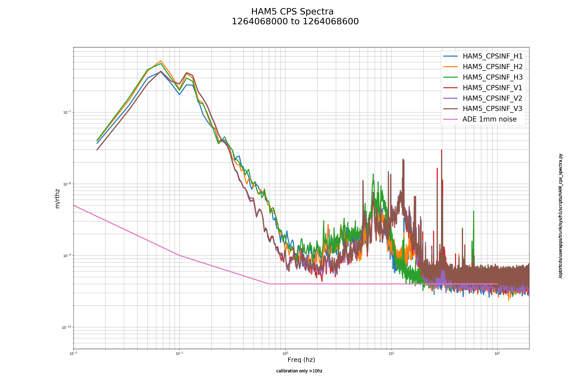Click the HAM5_CPSINF_V3 legend label
The height and width of the screenshot is (392, 588).
[492, 109]
